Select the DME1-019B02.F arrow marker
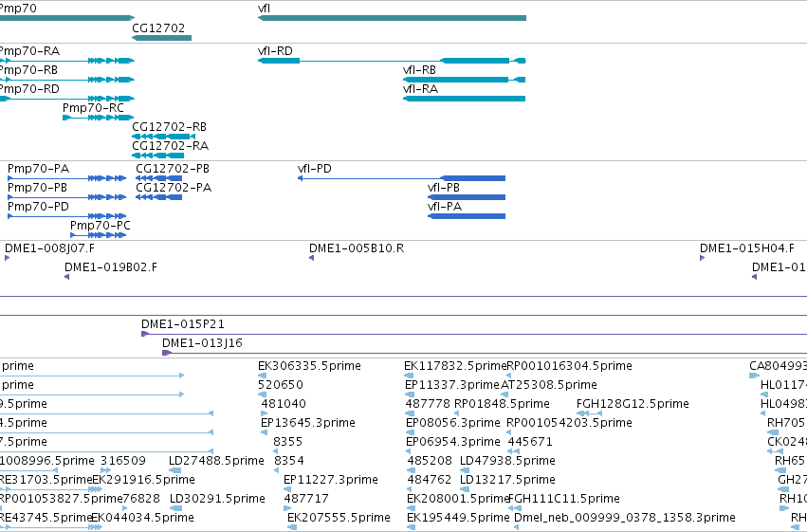 coord(67,277)
